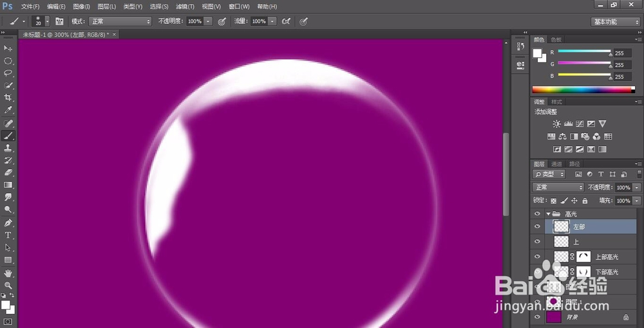Add a Gradient Map adjustment

603,149
